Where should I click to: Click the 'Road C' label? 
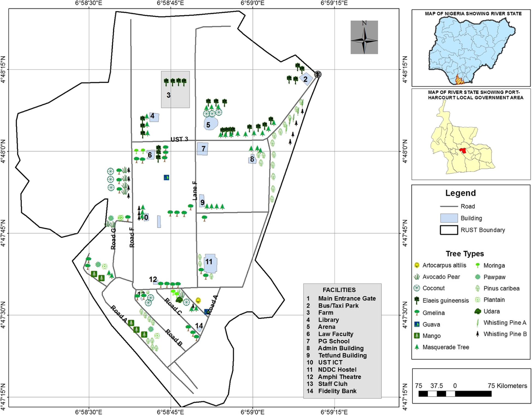[x=173, y=306]
